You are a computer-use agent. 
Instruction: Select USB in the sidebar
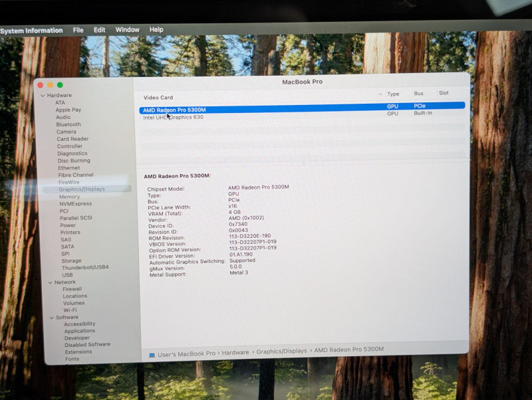[x=67, y=275]
